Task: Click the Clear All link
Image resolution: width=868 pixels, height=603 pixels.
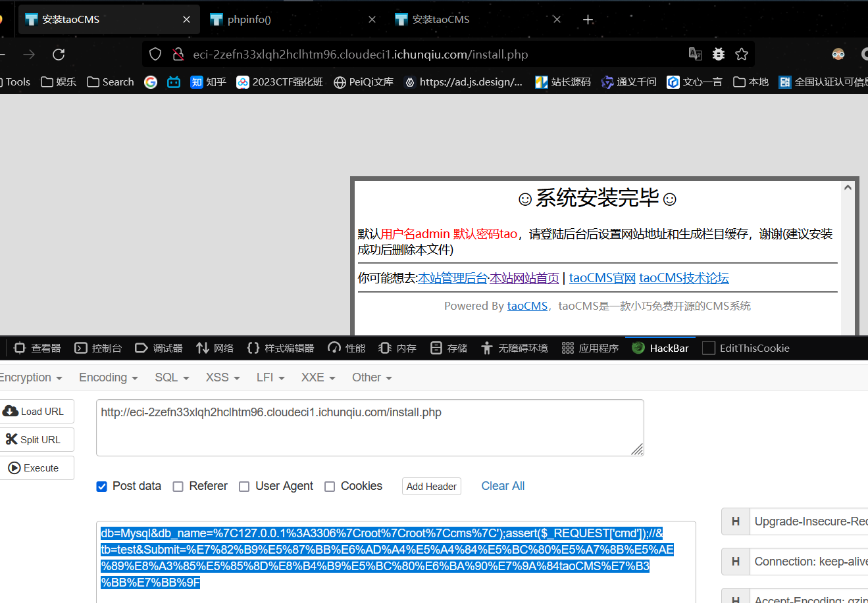Action: [x=503, y=486]
